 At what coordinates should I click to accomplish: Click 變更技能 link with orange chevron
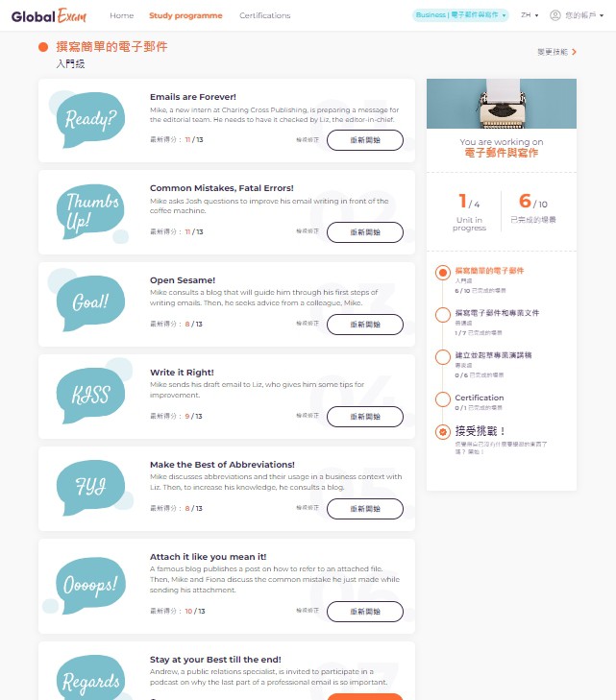556,52
